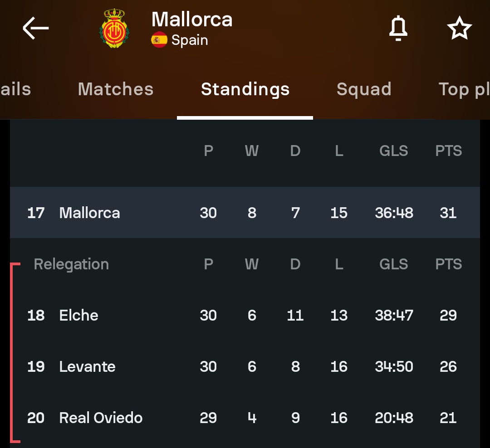Open Levante team from the table

point(87,366)
